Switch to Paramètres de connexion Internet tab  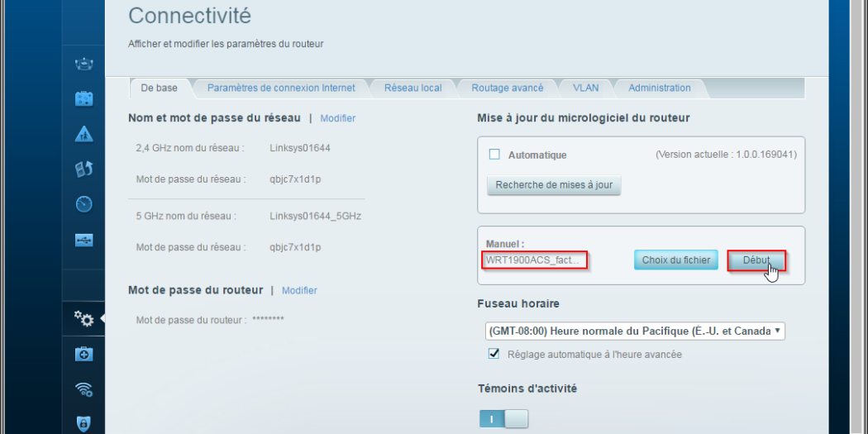(x=281, y=88)
